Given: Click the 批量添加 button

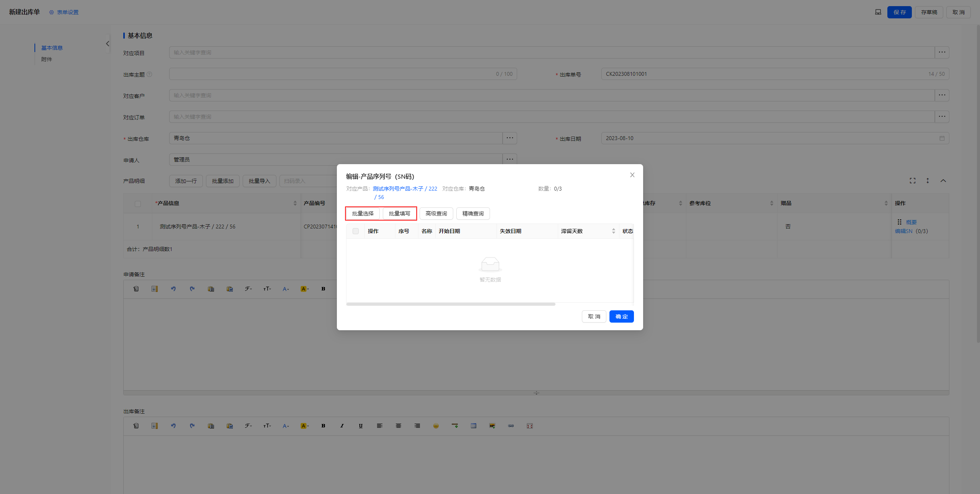Looking at the screenshot, I should click(223, 181).
